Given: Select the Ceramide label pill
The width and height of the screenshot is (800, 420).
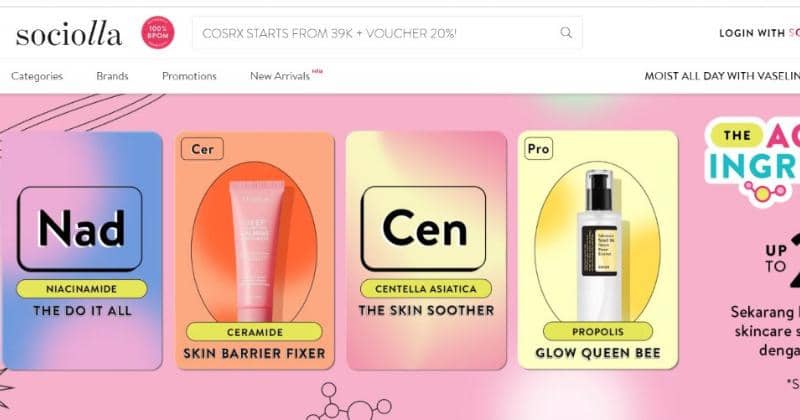Looking at the screenshot, I should (254, 332).
